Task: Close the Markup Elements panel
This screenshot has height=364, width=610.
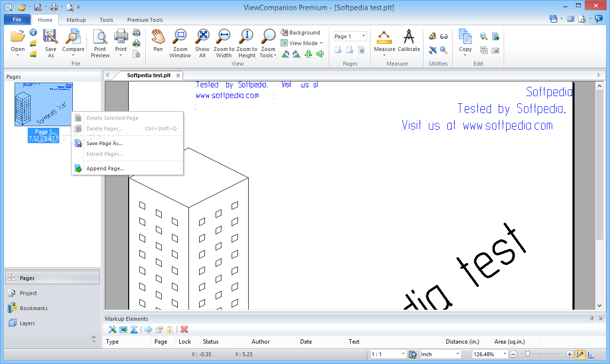Action: pyautogui.click(x=601, y=318)
